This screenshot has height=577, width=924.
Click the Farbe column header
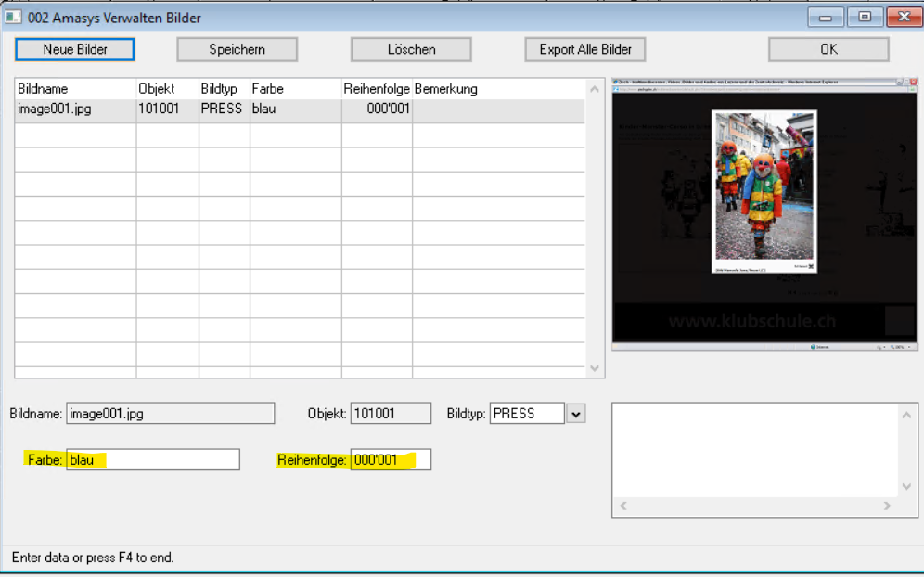(x=294, y=89)
